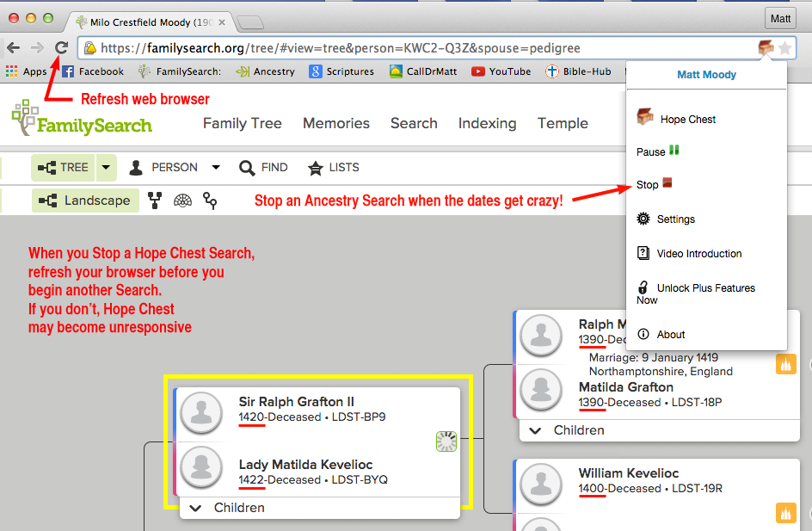Select the Milo Crestfield Moody browser tab

[x=151, y=22]
